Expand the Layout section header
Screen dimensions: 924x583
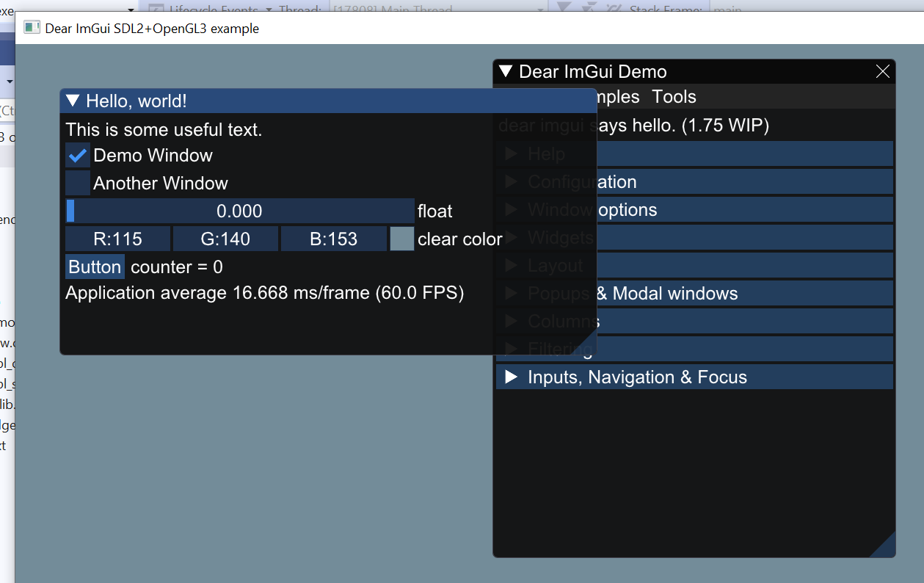[694, 266]
